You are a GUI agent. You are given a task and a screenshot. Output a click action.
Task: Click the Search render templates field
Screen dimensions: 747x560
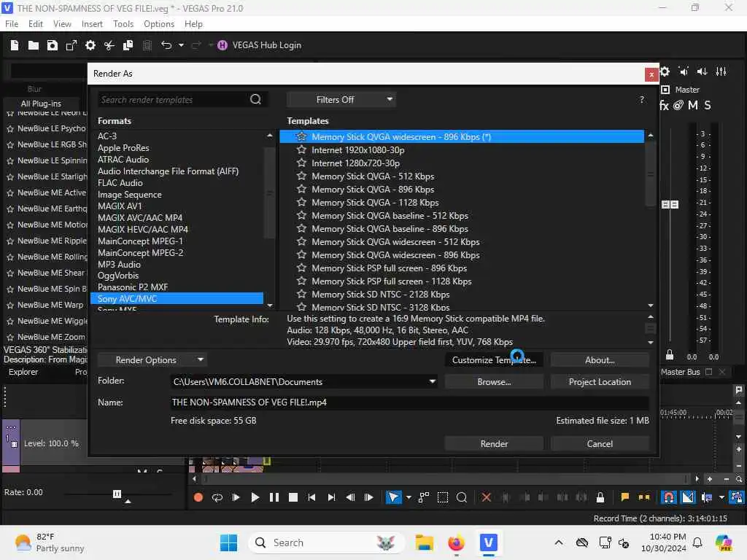[x=172, y=99]
